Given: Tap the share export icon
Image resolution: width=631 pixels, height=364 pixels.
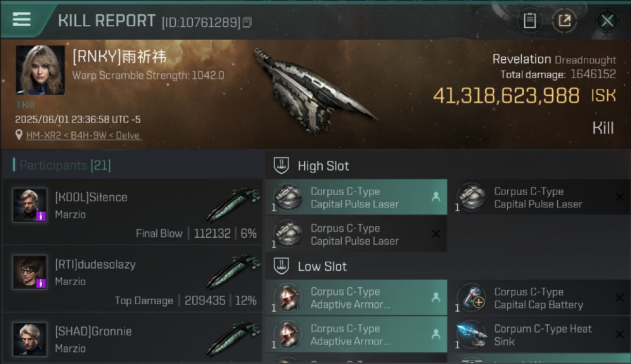Looking at the screenshot, I should click(x=565, y=20).
